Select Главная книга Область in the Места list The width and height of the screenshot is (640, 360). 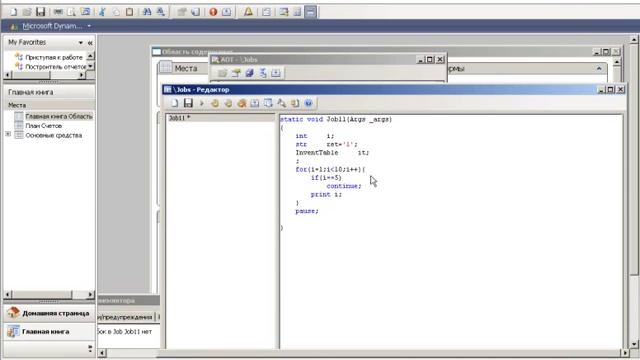tap(59, 116)
